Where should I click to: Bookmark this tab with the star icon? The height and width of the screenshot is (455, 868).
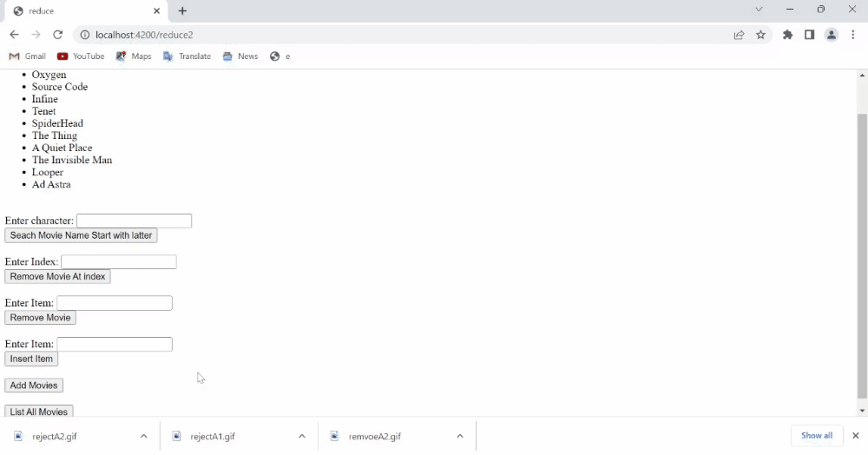point(760,35)
